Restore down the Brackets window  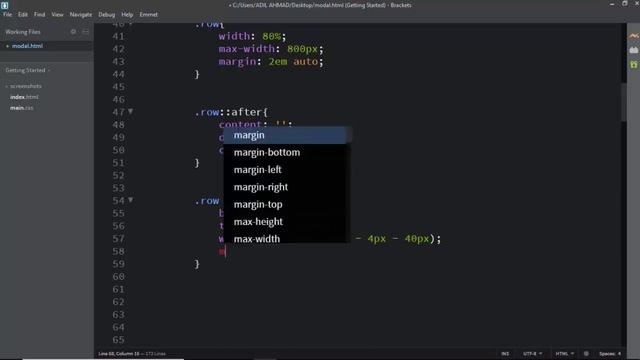624,4
